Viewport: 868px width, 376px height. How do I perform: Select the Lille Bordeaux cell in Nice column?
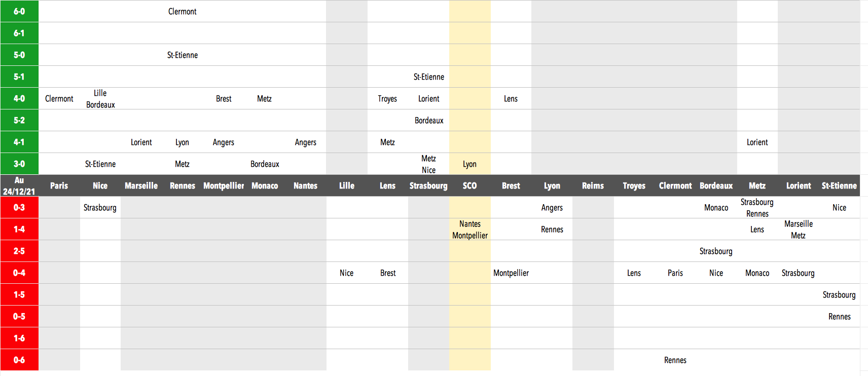coord(100,99)
